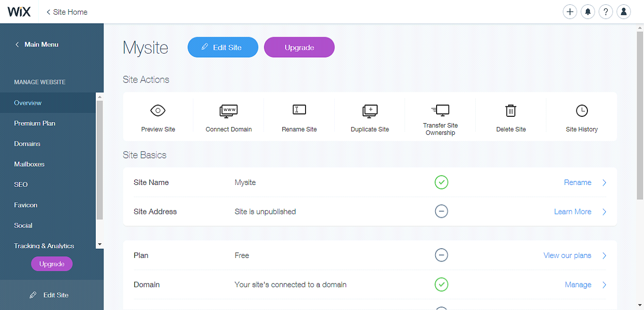Expand the Site Address row chevron
Screen dimensions: 644x310
point(604,211)
